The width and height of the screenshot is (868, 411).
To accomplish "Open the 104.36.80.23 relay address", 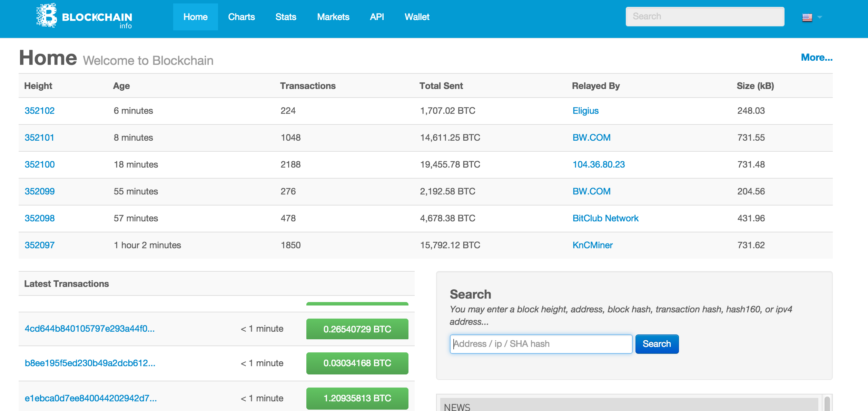I will (x=599, y=164).
